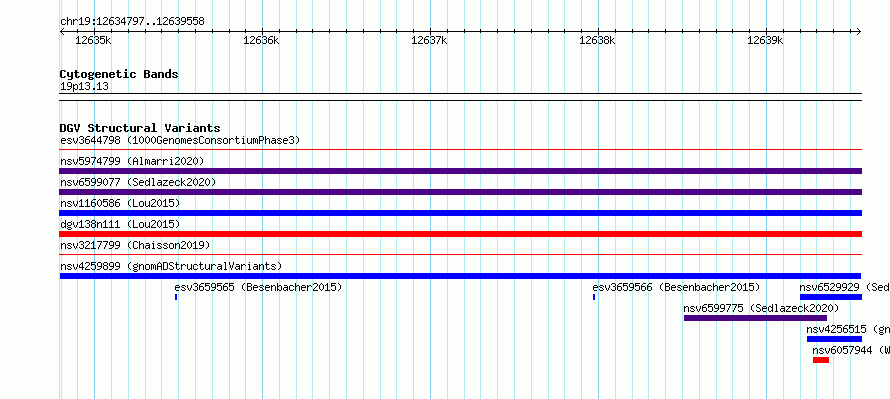The width and height of the screenshot is (890, 399).
Task: Select the nsv1160586 Lou2015 blue bar
Action: (460, 213)
